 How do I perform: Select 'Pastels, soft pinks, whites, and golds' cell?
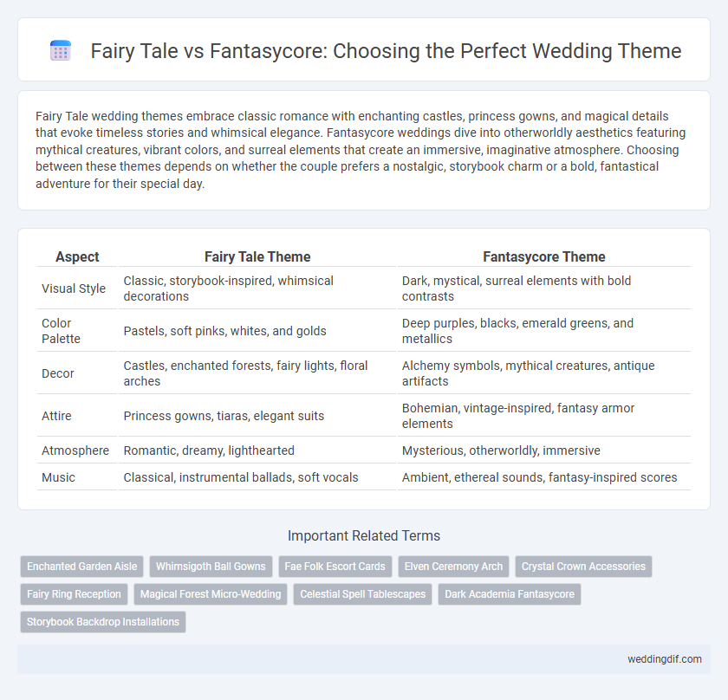(257, 331)
